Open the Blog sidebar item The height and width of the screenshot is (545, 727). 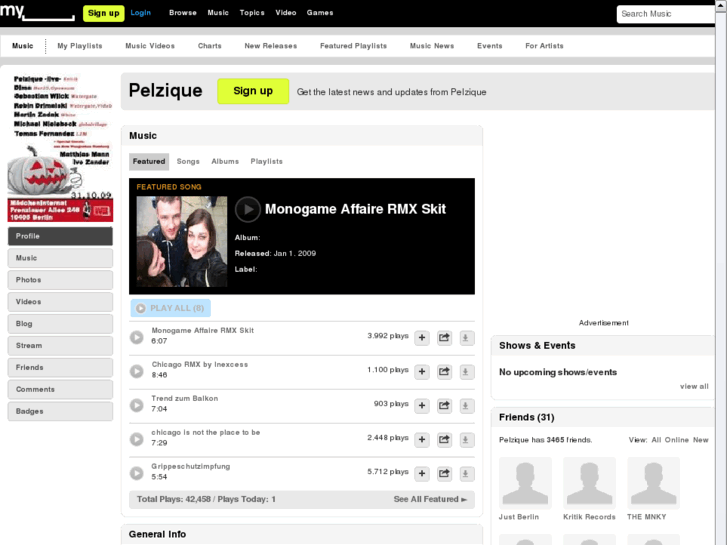tap(60, 324)
